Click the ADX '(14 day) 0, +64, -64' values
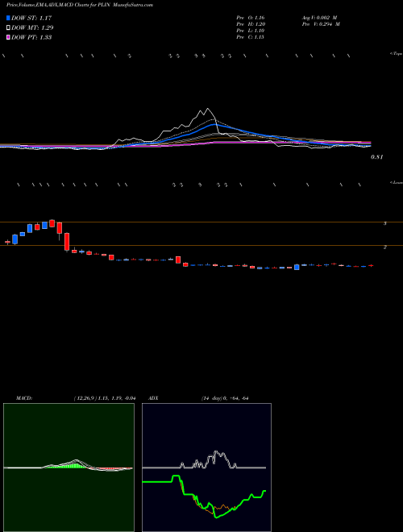This screenshot has width=403, height=532. [x=225, y=398]
